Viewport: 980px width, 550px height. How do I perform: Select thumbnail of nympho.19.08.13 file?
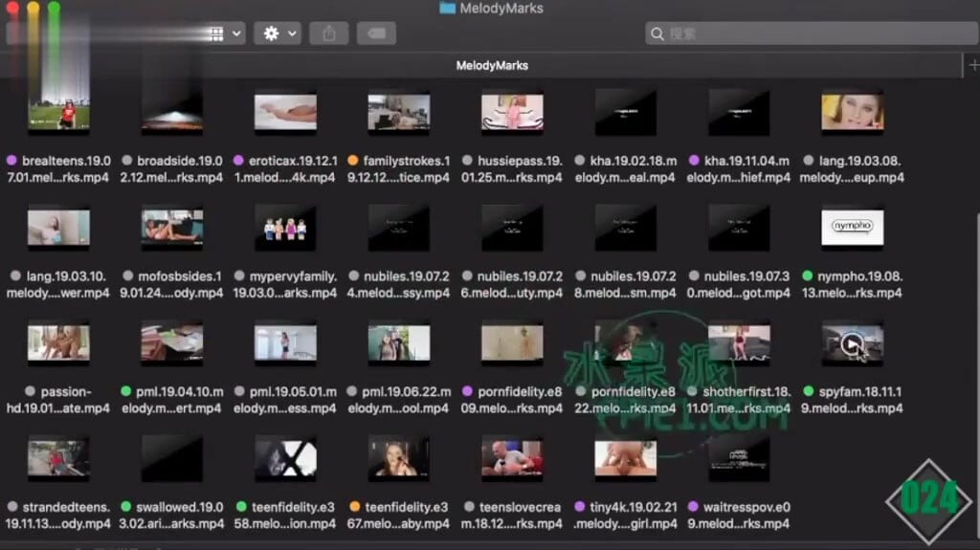[x=853, y=227]
